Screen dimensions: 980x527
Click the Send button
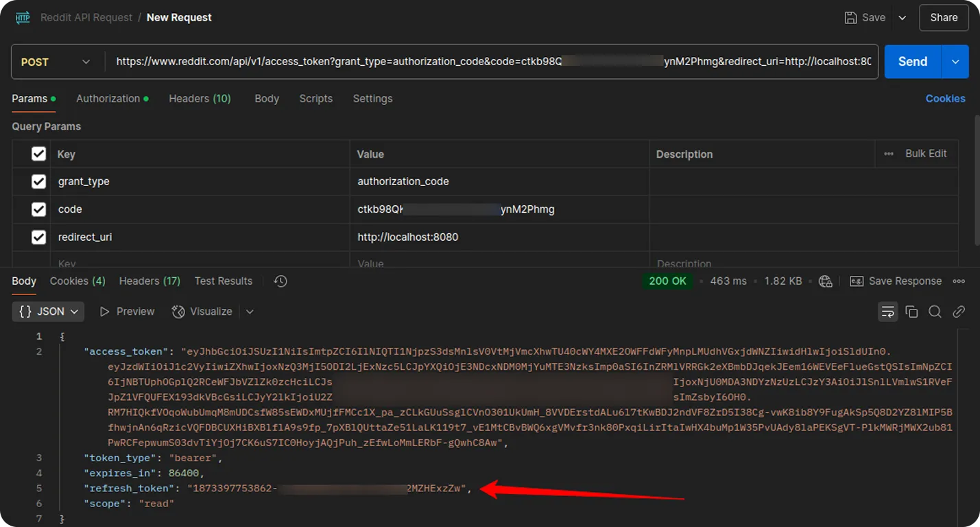point(913,62)
